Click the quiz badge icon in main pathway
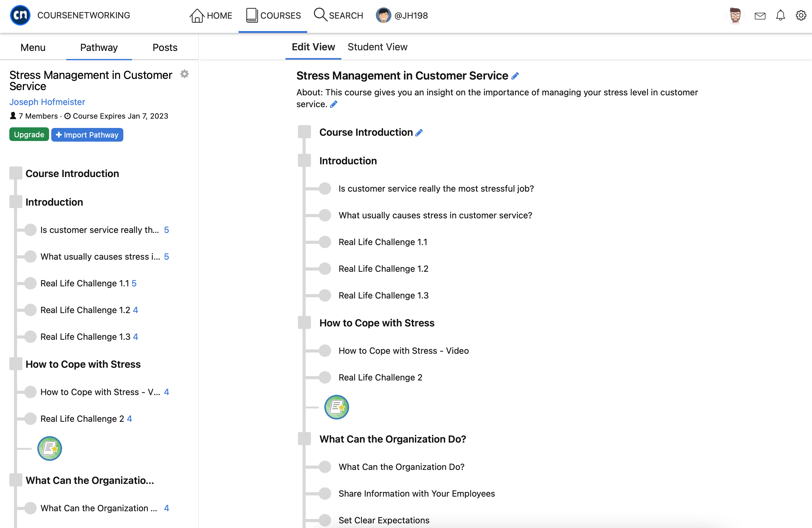812x528 pixels. (x=336, y=407)
